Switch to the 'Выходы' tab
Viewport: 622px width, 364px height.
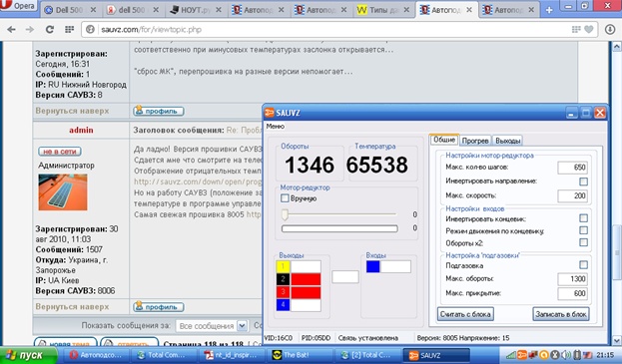pos(508,141)
